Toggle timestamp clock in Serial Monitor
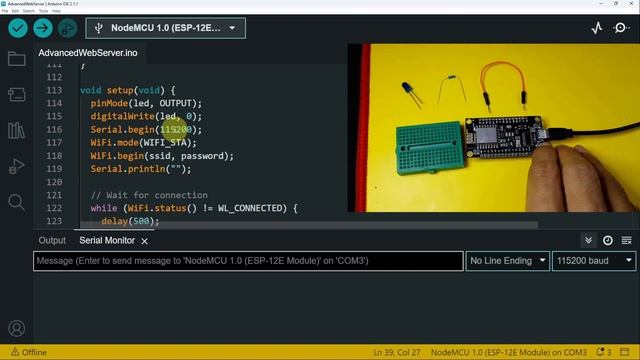640x360 pixels. tap(607, 240)
